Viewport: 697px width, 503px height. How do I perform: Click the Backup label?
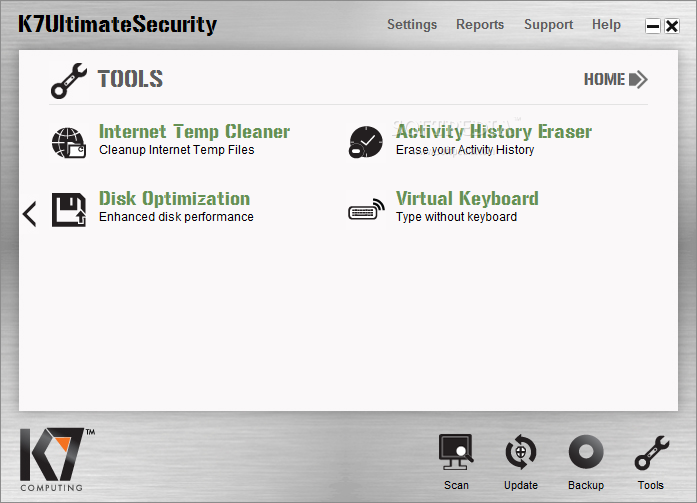tap(586, 485)
